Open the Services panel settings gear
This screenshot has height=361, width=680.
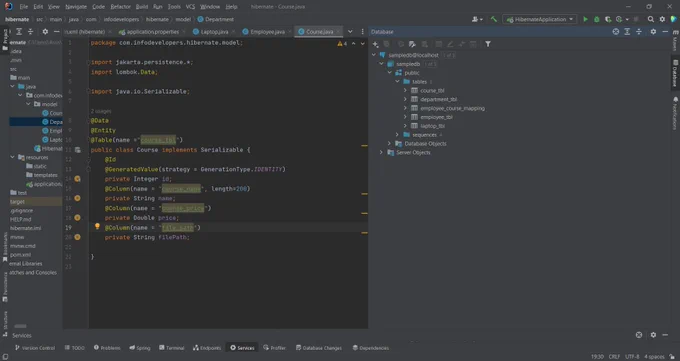click(653, 335)
